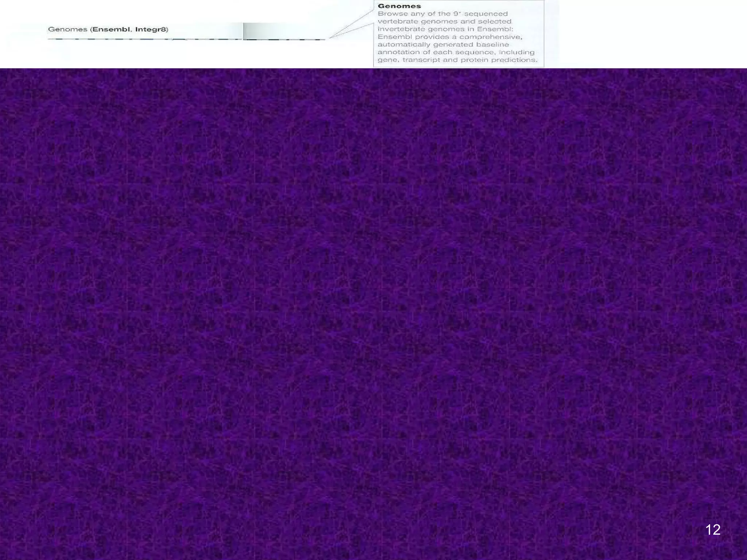Viewport: 747px width, 560px height.
Task: Click slide number 12
Action: click(x=713, y=530)
